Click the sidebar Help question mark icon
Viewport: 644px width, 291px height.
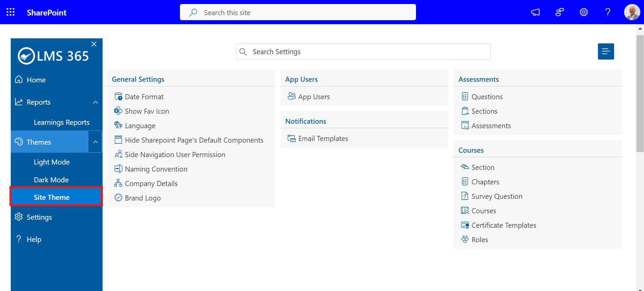click(19, 239)
